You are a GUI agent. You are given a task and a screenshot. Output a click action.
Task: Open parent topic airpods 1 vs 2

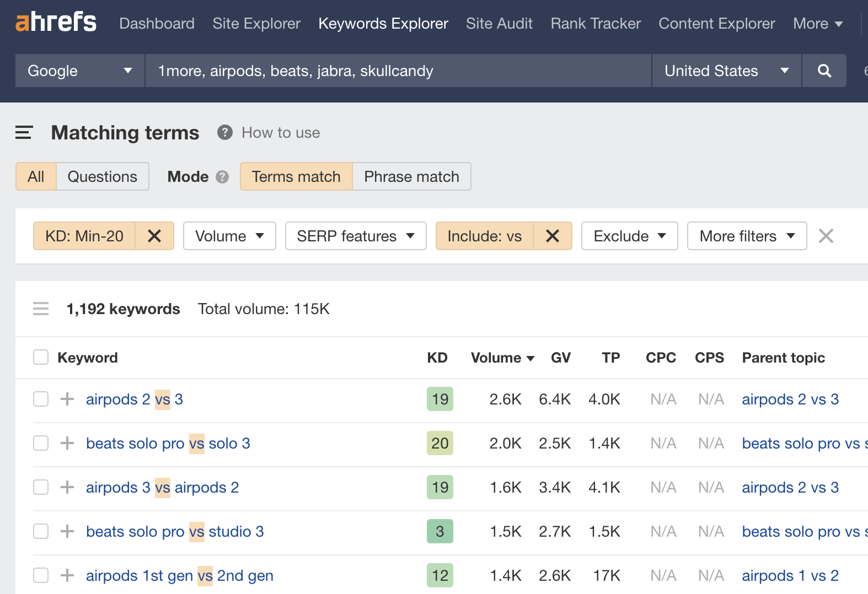pos(790,575)
